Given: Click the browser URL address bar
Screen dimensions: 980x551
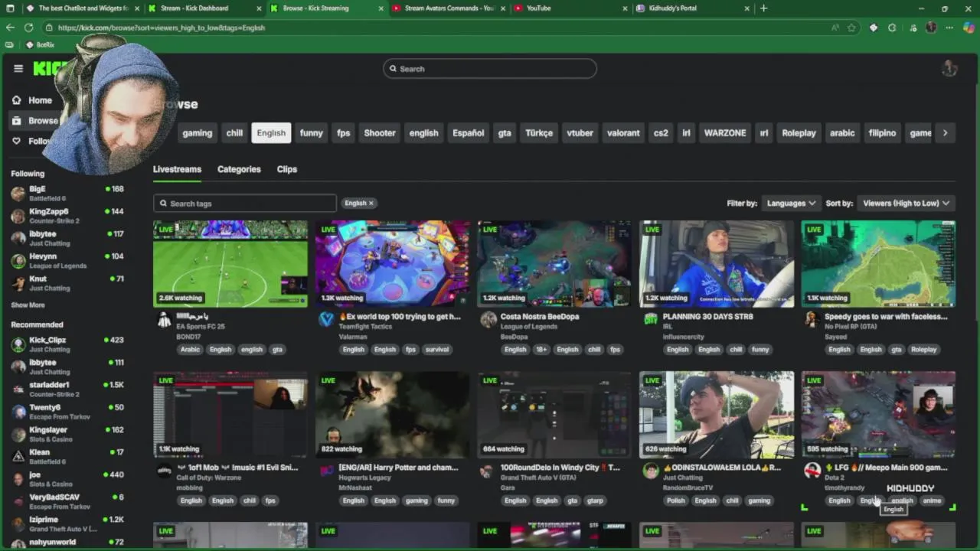Looking at the screenshot, I should pos(436,28).
